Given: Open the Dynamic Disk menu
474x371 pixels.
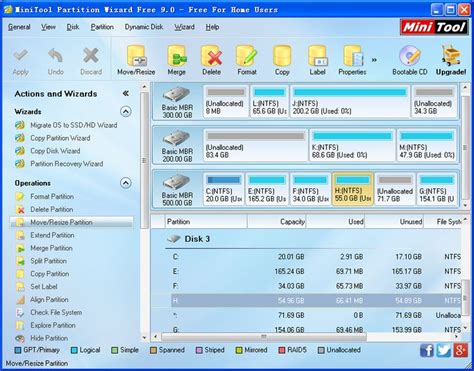Looking at the screenshot, I should [x=144, y=27].
